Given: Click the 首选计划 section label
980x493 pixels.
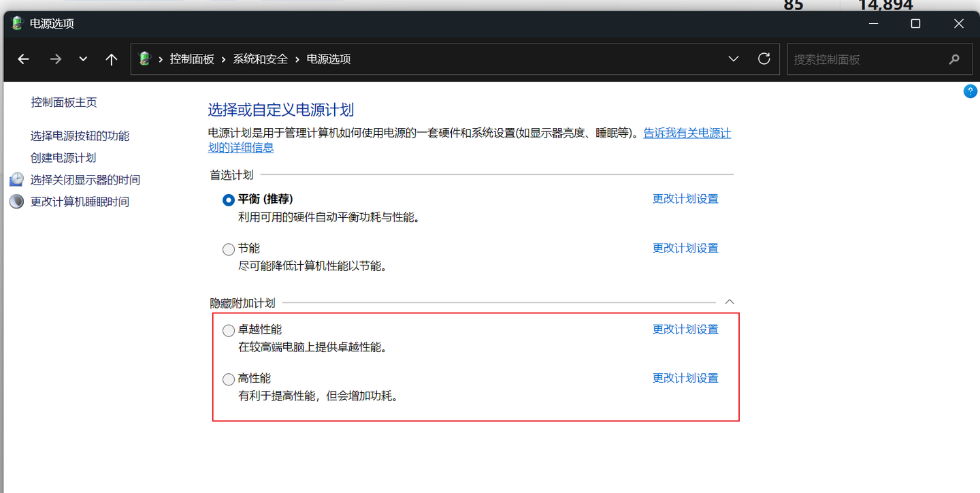Looking at the screenshot, I should (x=231, y=175).
